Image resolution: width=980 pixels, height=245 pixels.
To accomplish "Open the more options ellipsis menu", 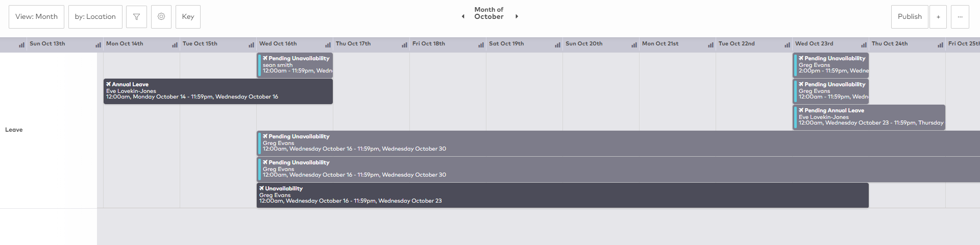I will pos(960,17).
